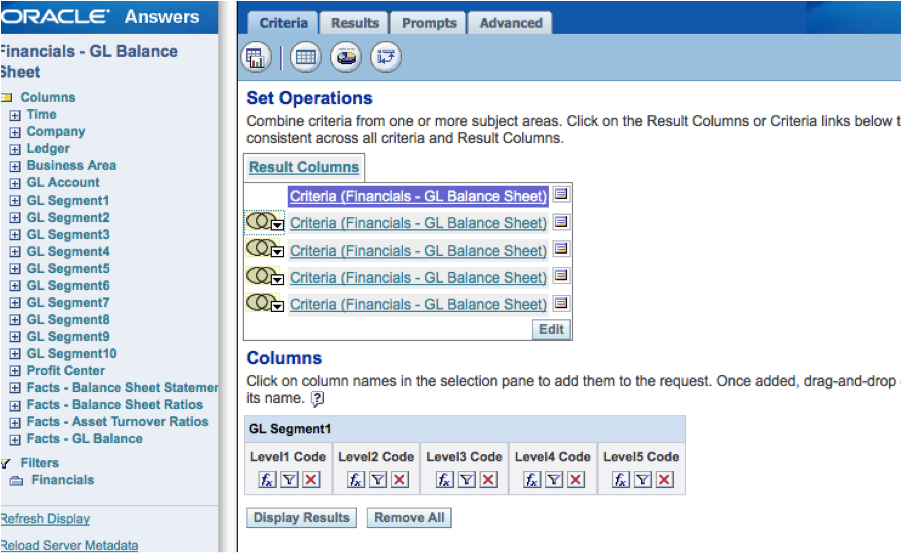Edit formula for Level3 Code column
902x553 pixels.
pos(445,479)
